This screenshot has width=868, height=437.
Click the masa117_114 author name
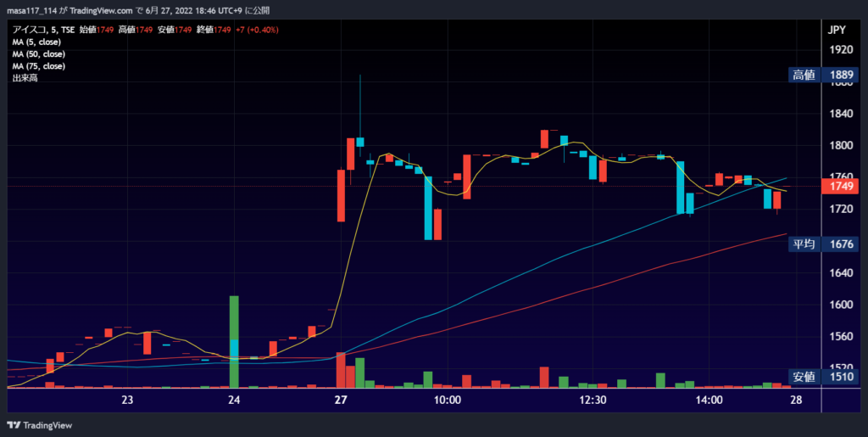click(32, 10)
